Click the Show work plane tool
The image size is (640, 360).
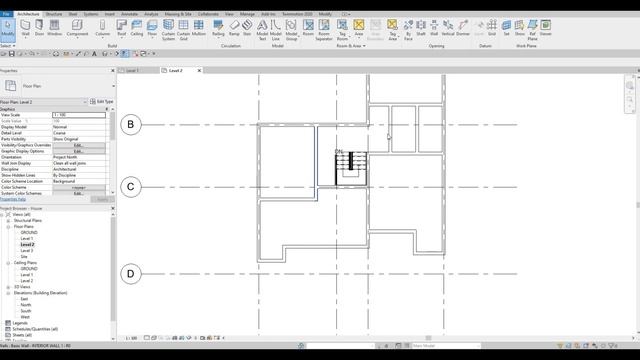[x=519, y=29]
